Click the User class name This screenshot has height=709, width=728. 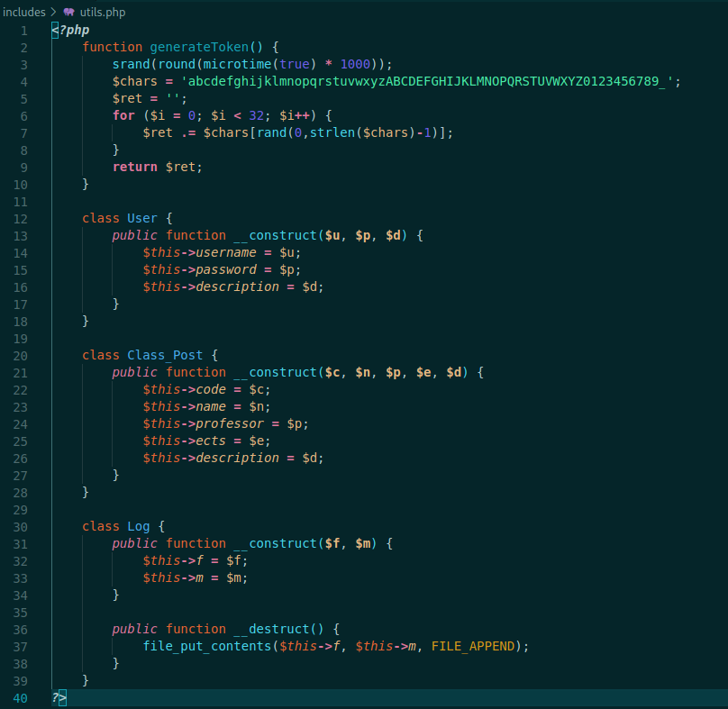[x=142, y=218]
